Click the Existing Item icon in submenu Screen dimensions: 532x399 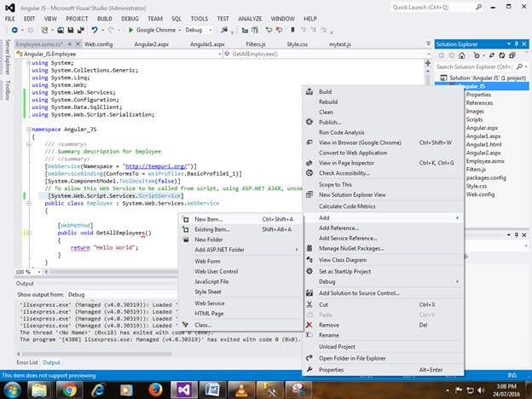point(184,229)
